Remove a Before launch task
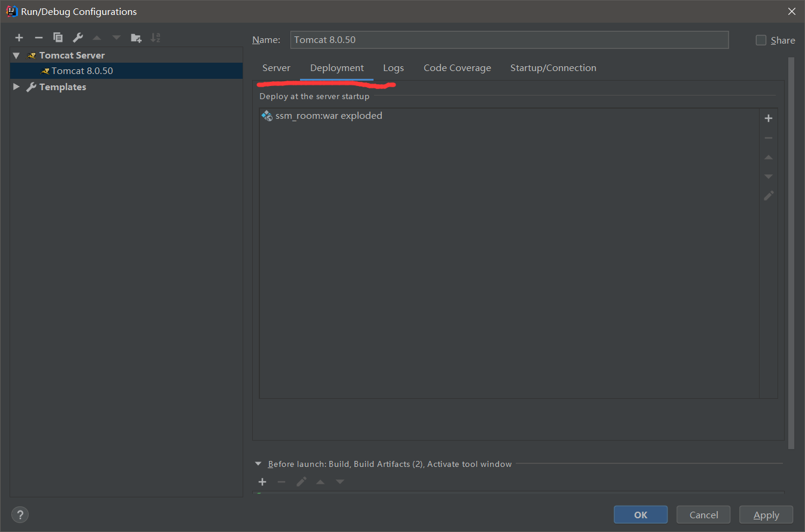This screenshot has height=532, width=805. [x=281, y=482]
